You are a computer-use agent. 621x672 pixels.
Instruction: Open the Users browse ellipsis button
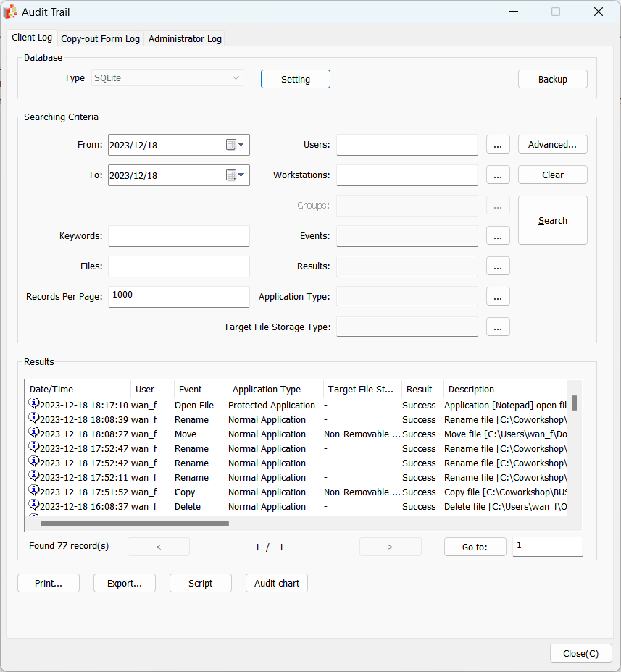click(498, 145)
